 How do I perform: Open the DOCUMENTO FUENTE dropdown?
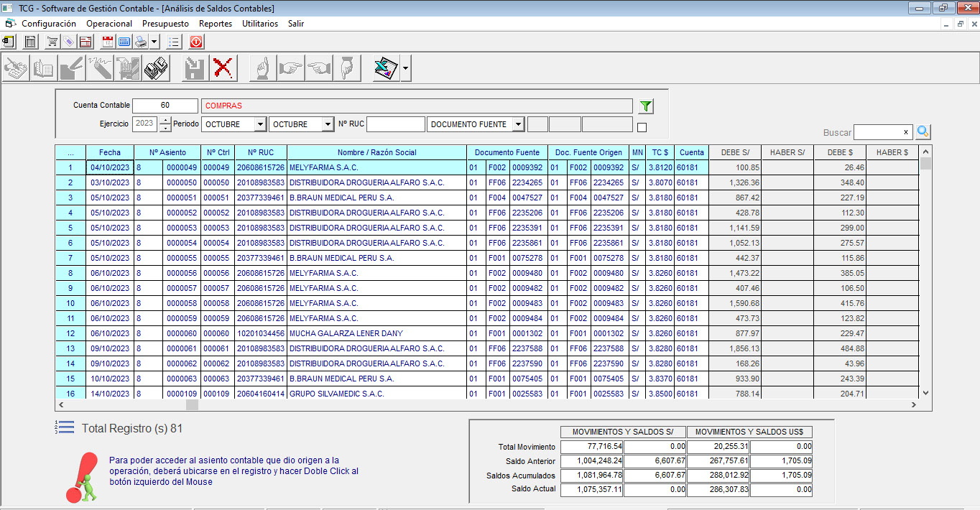(518, 124)
